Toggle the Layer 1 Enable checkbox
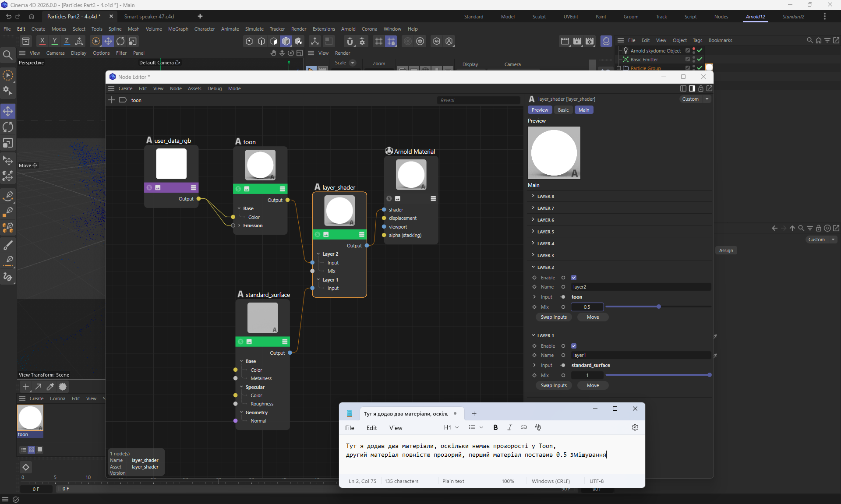 574,346
